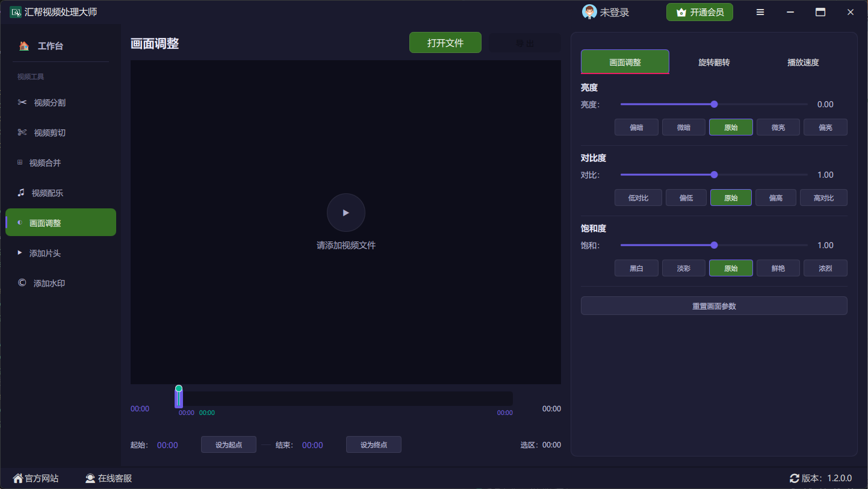This screenshot has height=489, width=868.
Task: Click the brightness slider handle
Action: (x=714, y=104)
